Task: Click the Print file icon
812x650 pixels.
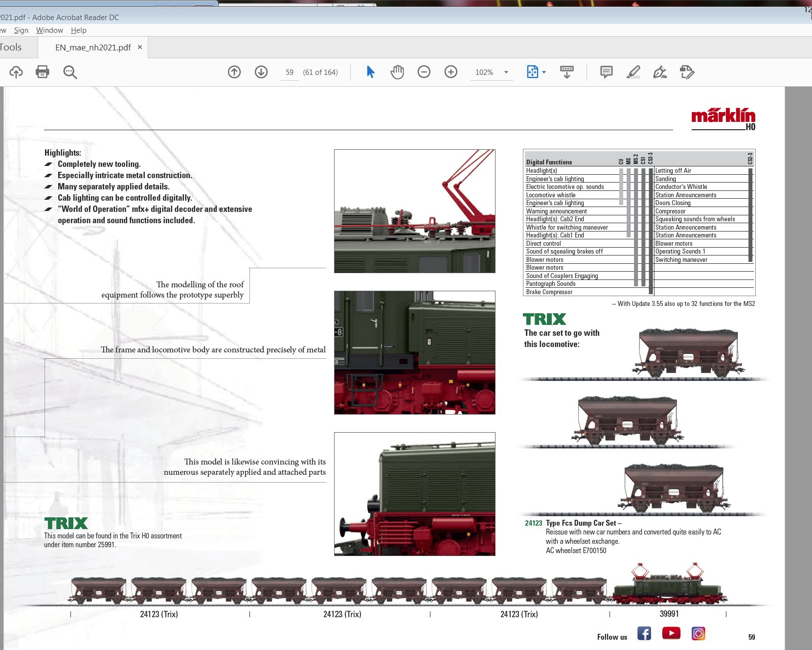Action: point(43,72)
